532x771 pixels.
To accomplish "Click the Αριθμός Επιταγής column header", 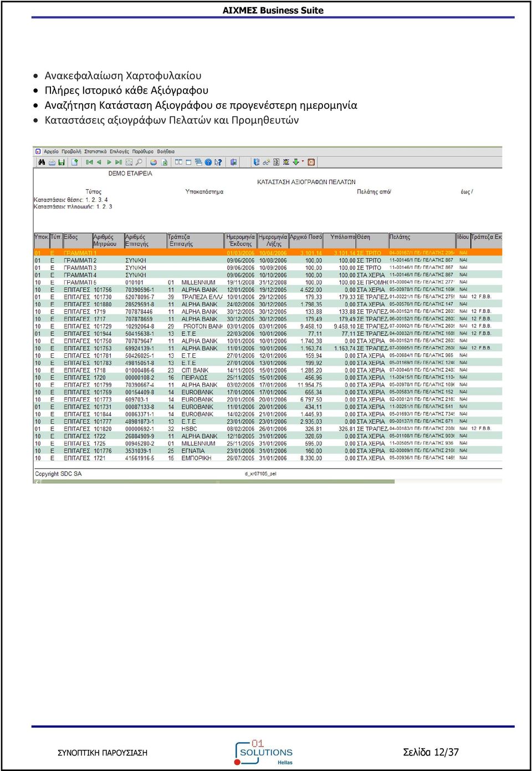I will (x=145, y=240).
